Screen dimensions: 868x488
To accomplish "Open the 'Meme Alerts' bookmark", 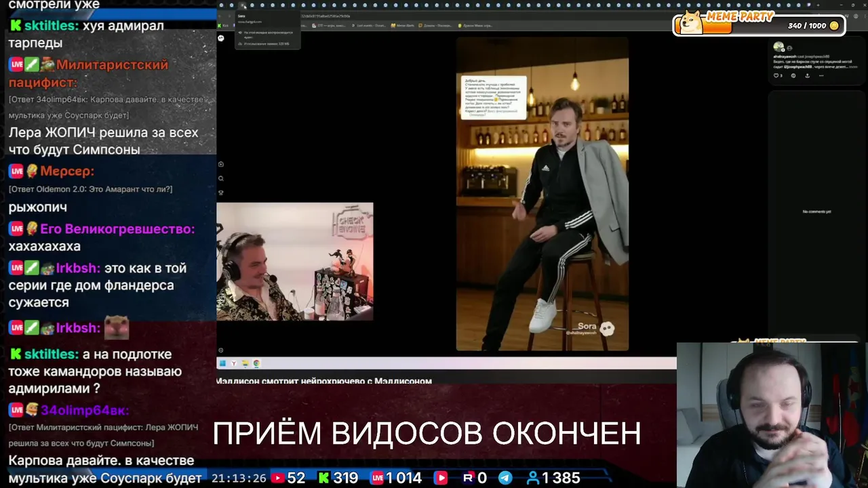I will pos(403,26).
